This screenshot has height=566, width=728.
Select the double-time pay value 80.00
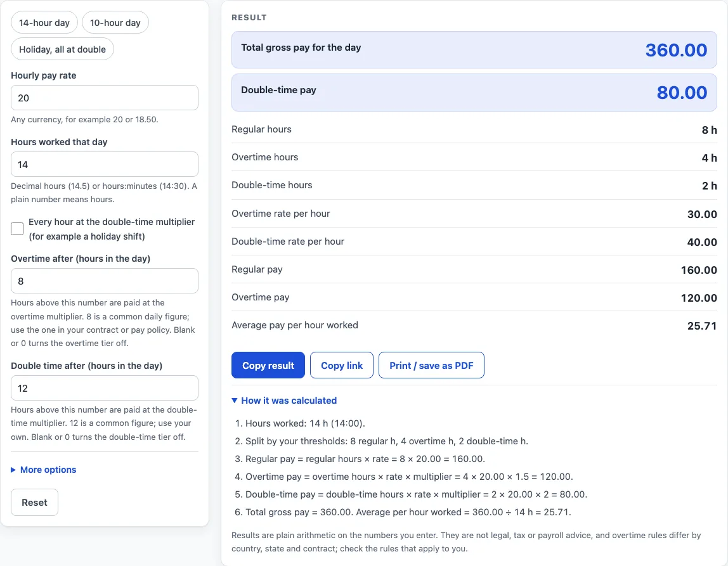click(682, 93)
